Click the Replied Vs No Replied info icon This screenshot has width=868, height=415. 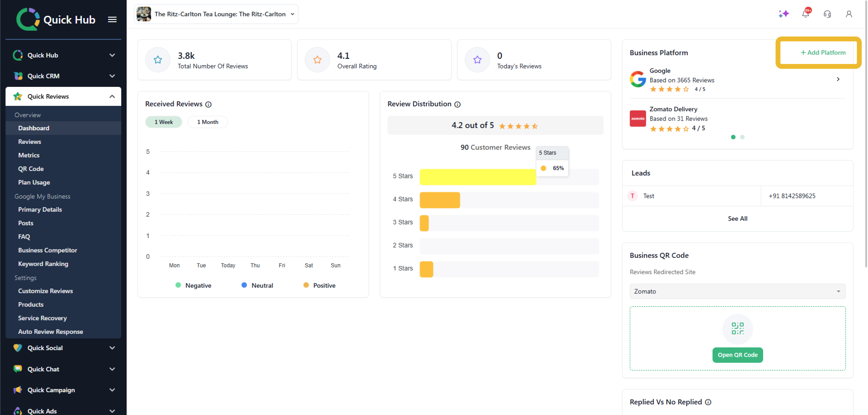pyautogui.click(x=708, y=402)
